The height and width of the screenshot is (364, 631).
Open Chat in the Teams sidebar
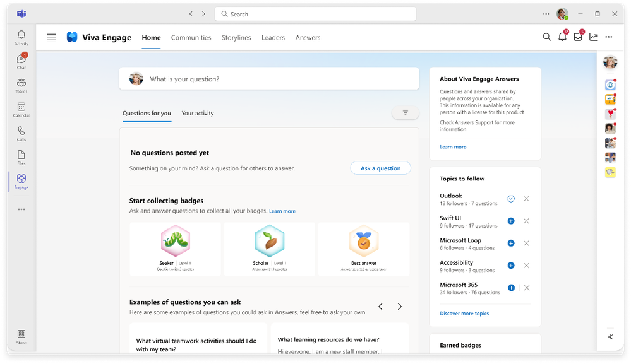pyautogui.click(x=21, y=61)
